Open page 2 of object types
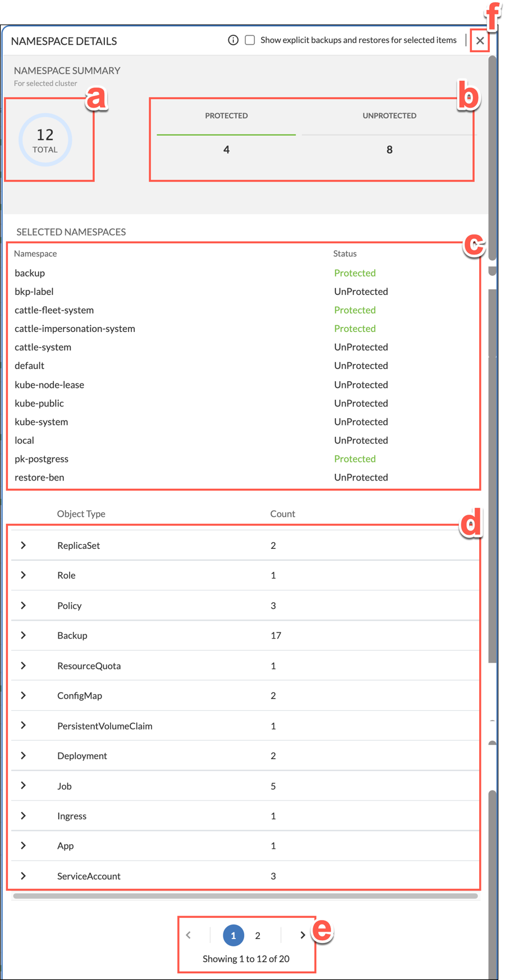Viewport: 505px width, 980px height. point(258,936)
